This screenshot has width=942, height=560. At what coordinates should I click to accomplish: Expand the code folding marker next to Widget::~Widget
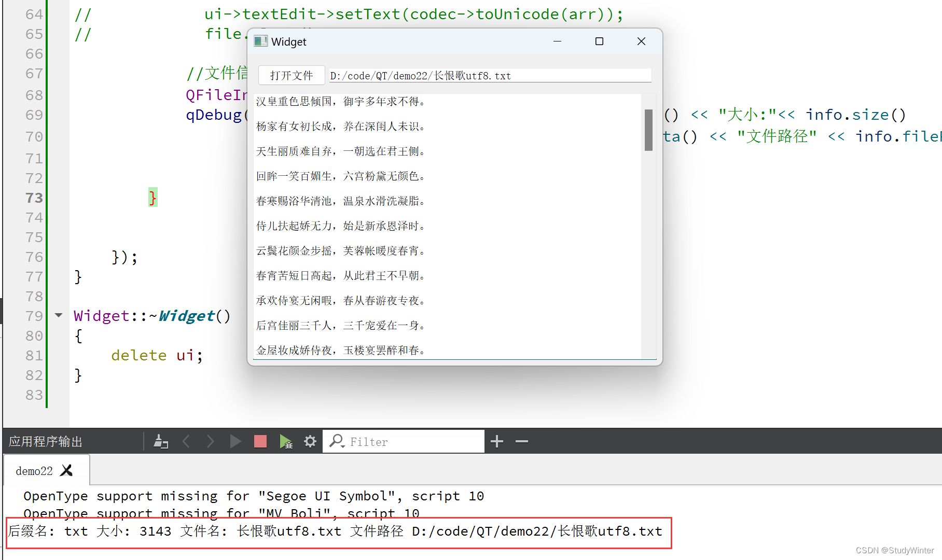point(58,315)
